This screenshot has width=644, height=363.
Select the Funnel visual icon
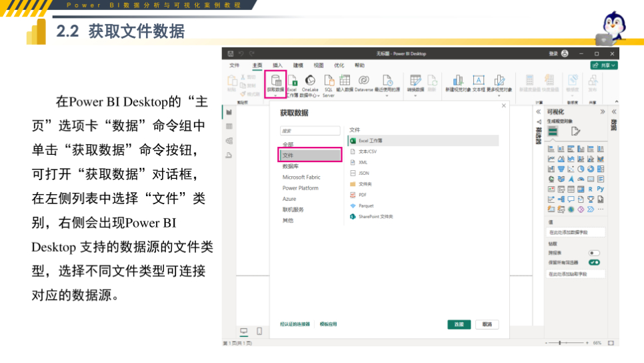coord(561,169)
